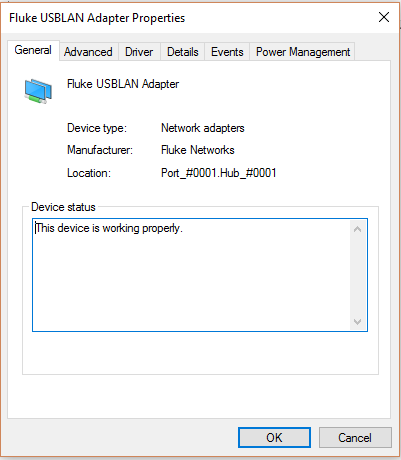Switch to the General tab

pos(33,50)
